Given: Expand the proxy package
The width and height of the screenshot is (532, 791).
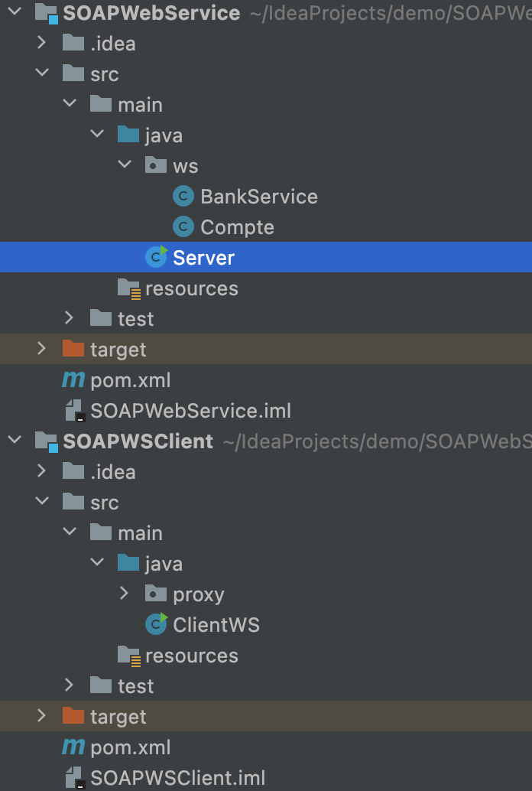Looking at the screenshot, I should point(124,594).
